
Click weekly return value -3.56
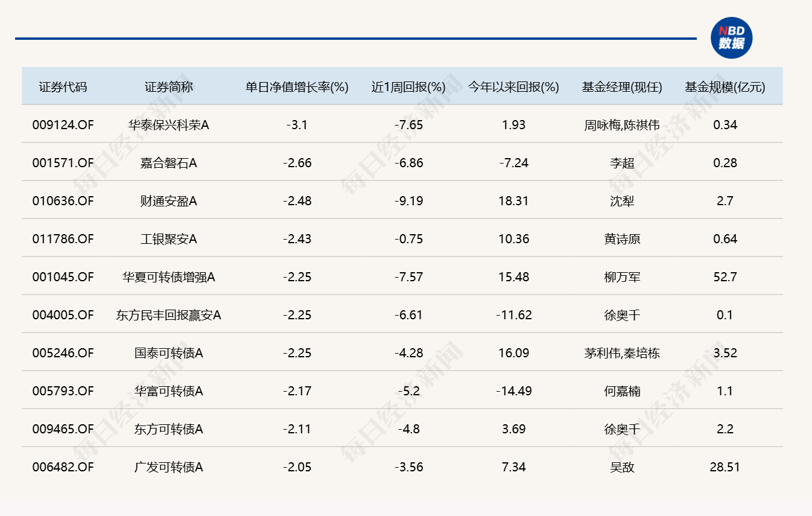tap(408, 467)
